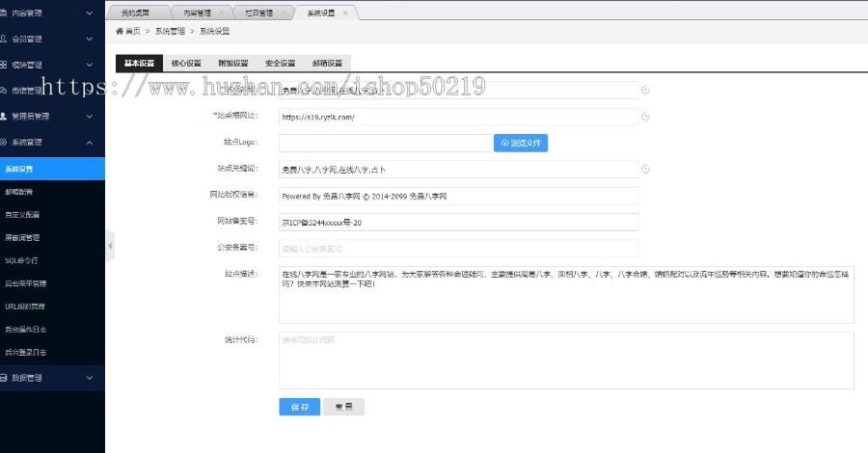Click the site name input field
This screenshot has width=868, height=453.
458,91
